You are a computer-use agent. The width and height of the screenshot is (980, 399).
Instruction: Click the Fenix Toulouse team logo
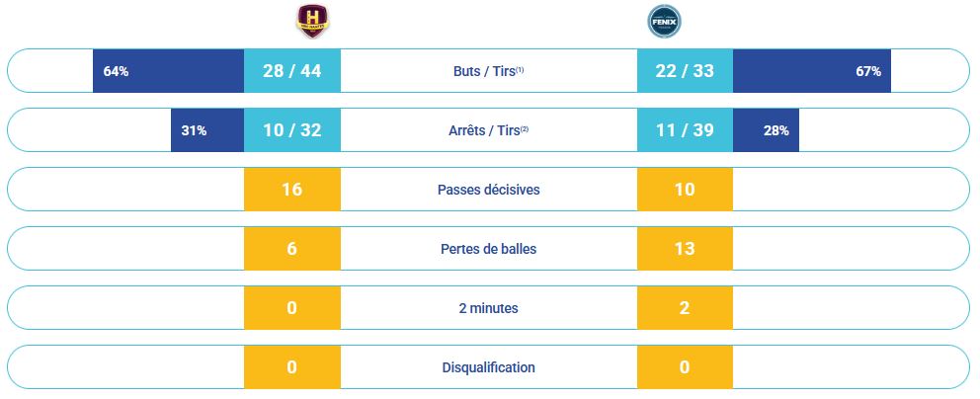665,21
